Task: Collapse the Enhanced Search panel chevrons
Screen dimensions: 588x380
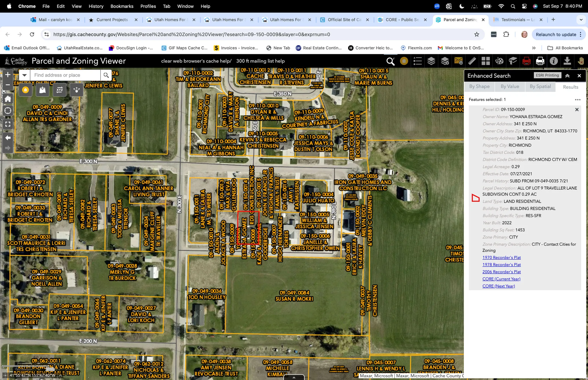Action: 567,76
